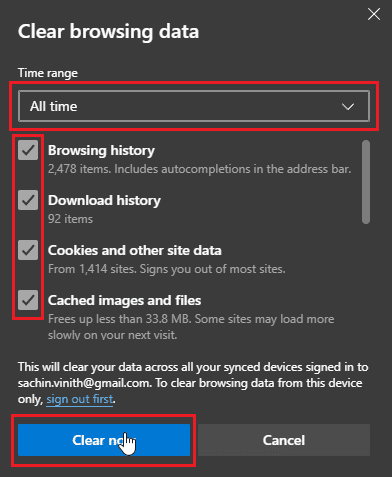Open the Time range dropdown showing All time
Image resolution: width=392 pixels, height=477 pixels.
point(194,106)
